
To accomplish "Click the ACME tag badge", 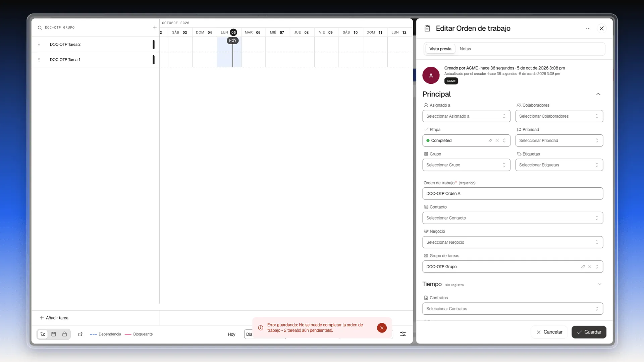I will (451, 81).
